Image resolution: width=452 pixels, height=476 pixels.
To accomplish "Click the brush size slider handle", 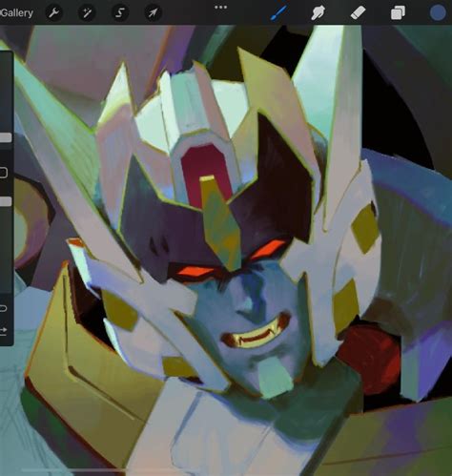I will (x=6, y=137).
